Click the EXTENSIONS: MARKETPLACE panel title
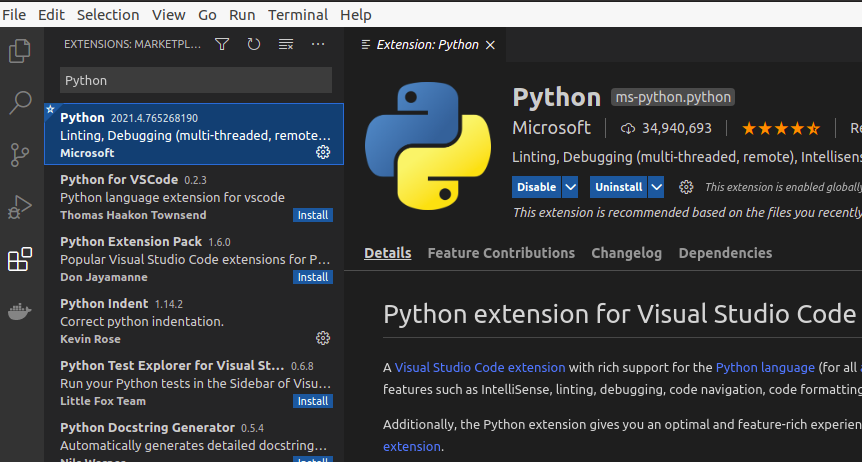 click(132, 45)
